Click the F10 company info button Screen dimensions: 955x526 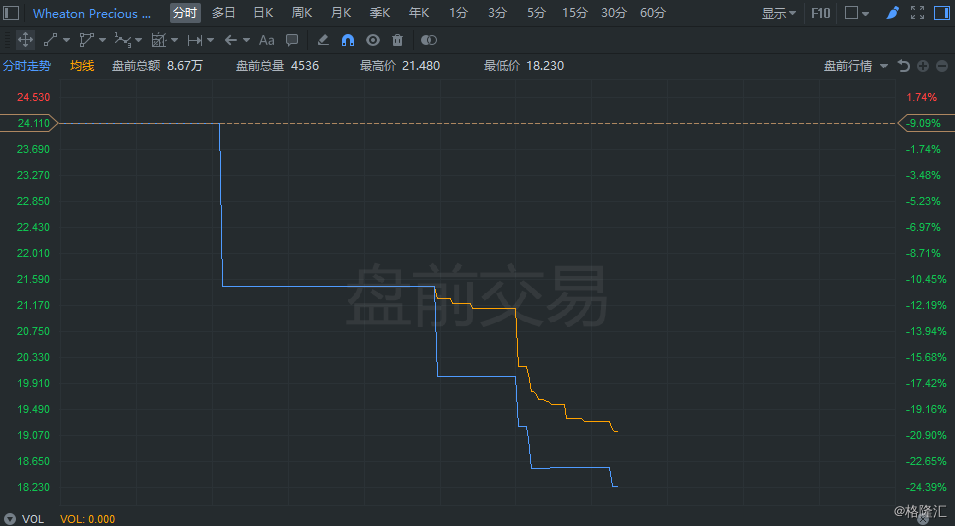coord(820,13)
